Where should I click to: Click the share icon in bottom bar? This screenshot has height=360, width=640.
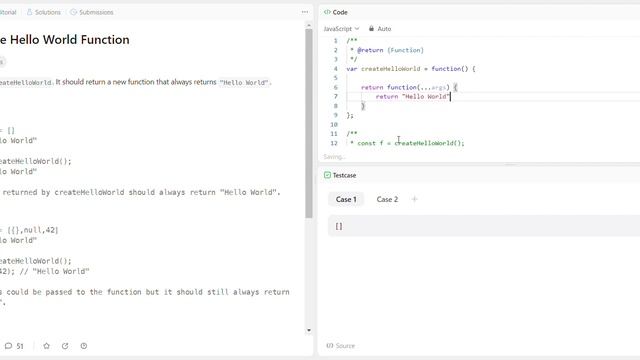(65, 346)
